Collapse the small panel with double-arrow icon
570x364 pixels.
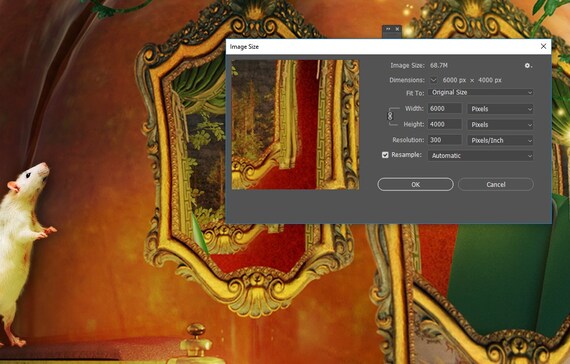388,29
